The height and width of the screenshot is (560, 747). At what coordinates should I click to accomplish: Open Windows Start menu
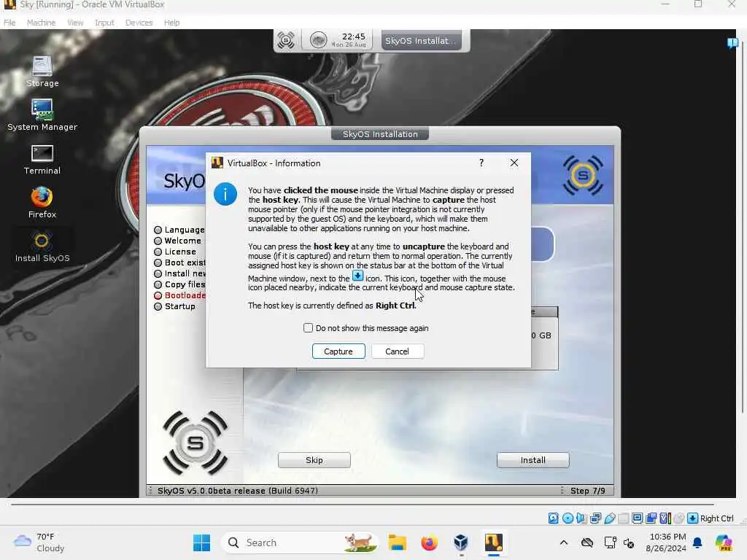tap(202, 542)
